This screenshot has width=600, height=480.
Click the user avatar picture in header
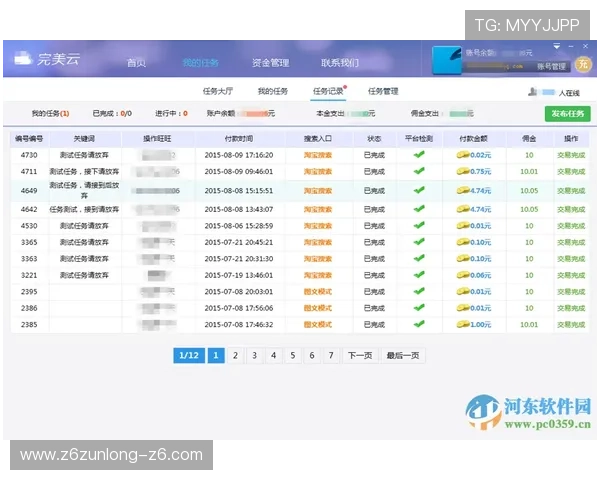click(447, 60)
